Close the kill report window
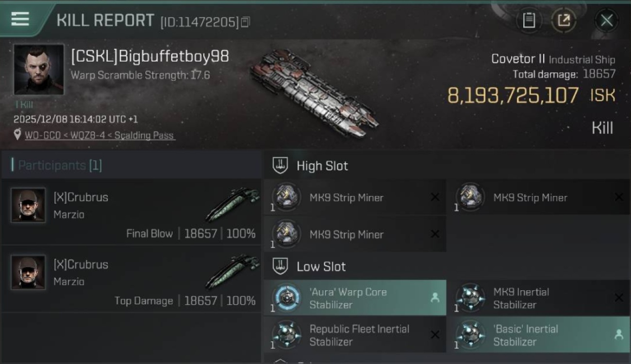 click(606, 20)
